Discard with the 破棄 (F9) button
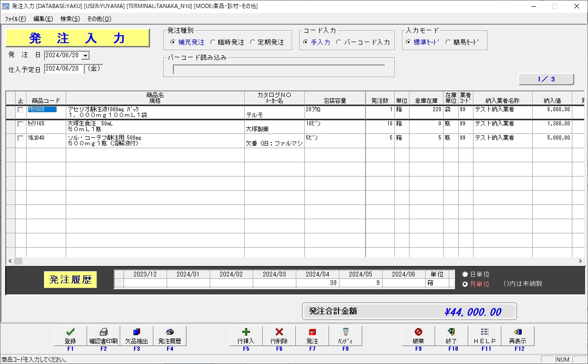This screenshot has width=588, height=364. click(x=418, y=336)
